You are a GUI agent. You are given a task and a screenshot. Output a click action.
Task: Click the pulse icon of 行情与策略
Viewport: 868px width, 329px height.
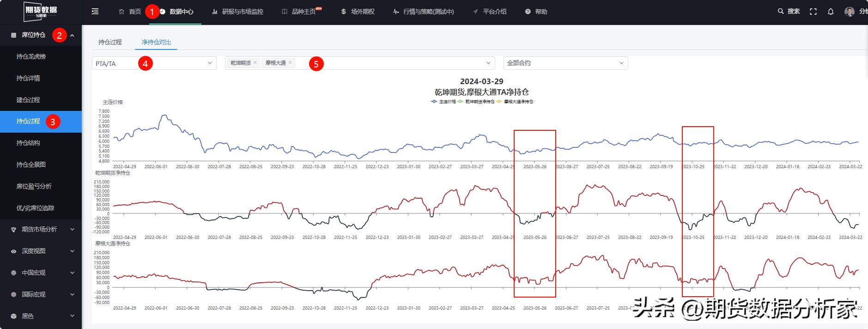click(396, 12)
